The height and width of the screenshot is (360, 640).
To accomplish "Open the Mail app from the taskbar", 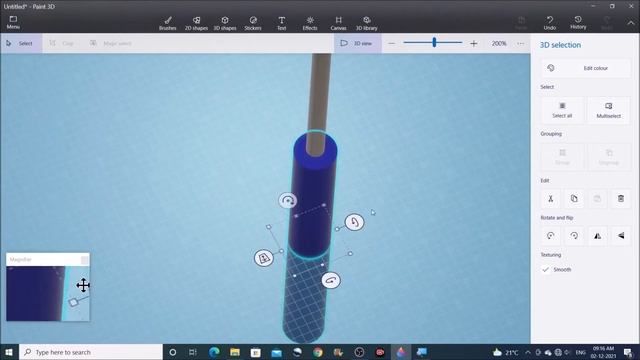I will [276, 352].
